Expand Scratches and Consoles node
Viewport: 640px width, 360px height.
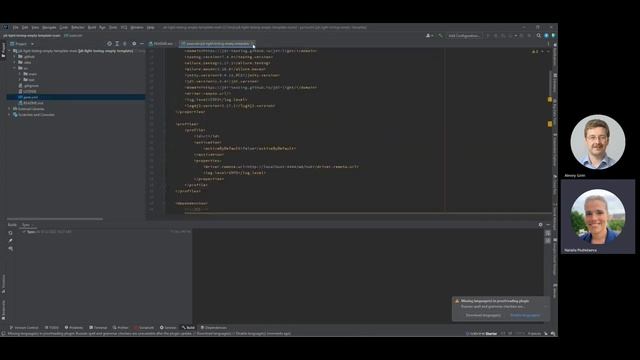point(9,115)
